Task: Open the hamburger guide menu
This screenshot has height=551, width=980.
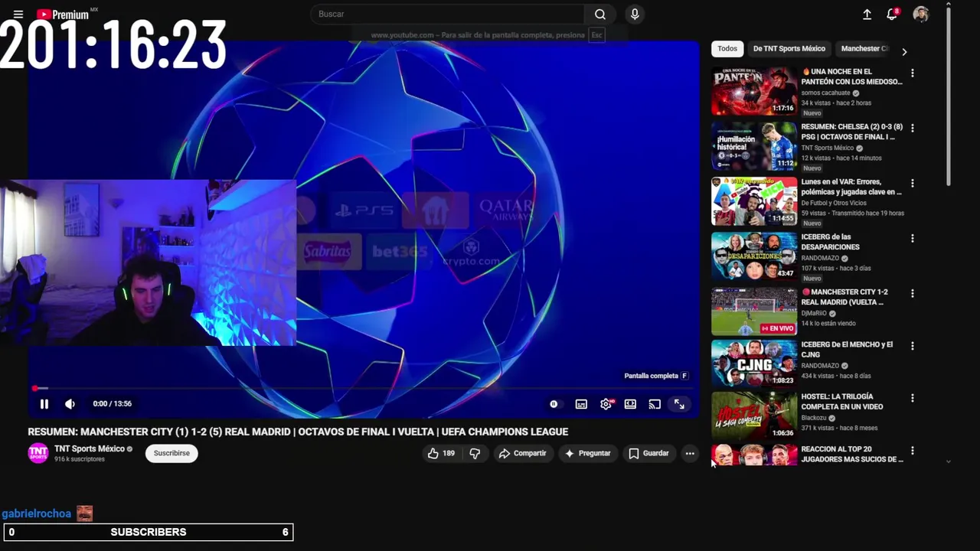Action: [18, 15]
